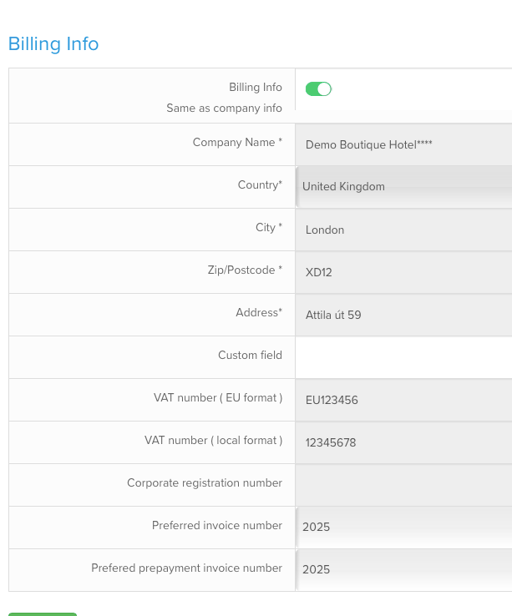Image resolution: width=512 pixels, height=616 pixels.
Task: Click the 'Company Name *' label
Action: click(237, 142)
